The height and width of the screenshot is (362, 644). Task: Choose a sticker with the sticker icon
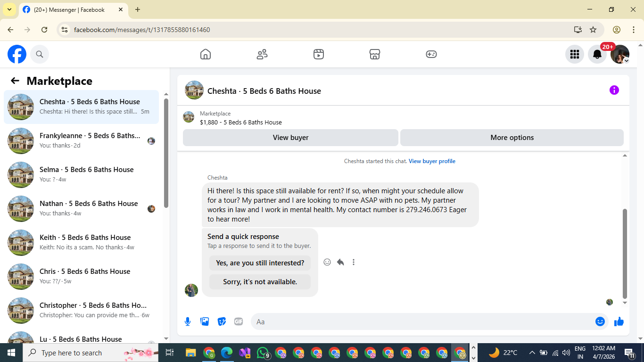[222, 321]
